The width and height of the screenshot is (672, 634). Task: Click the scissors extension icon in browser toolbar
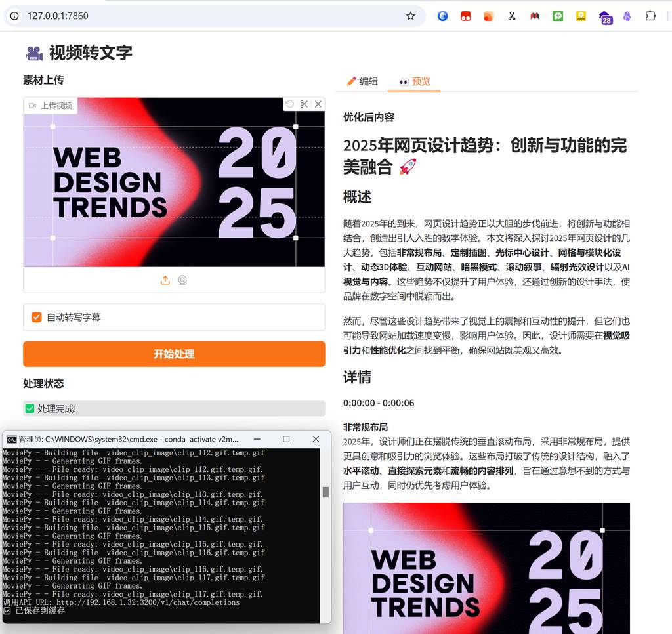(x=512, y=16)
